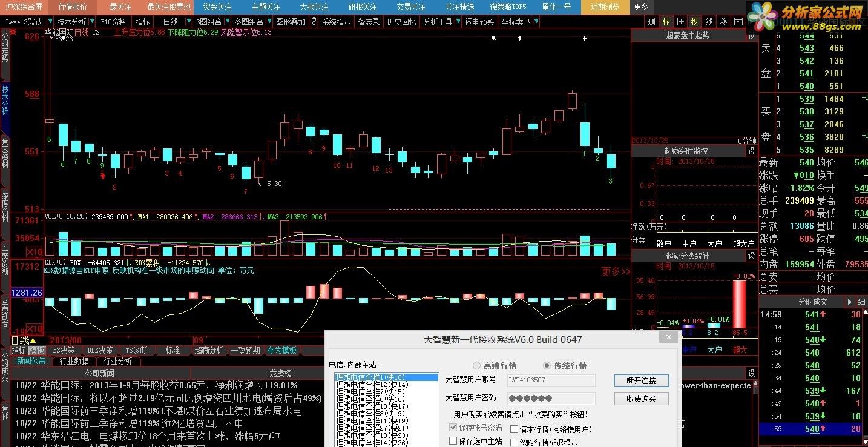Open the 更多 menu
Screen dimensions: 868x447
click(x=641, y=7)
